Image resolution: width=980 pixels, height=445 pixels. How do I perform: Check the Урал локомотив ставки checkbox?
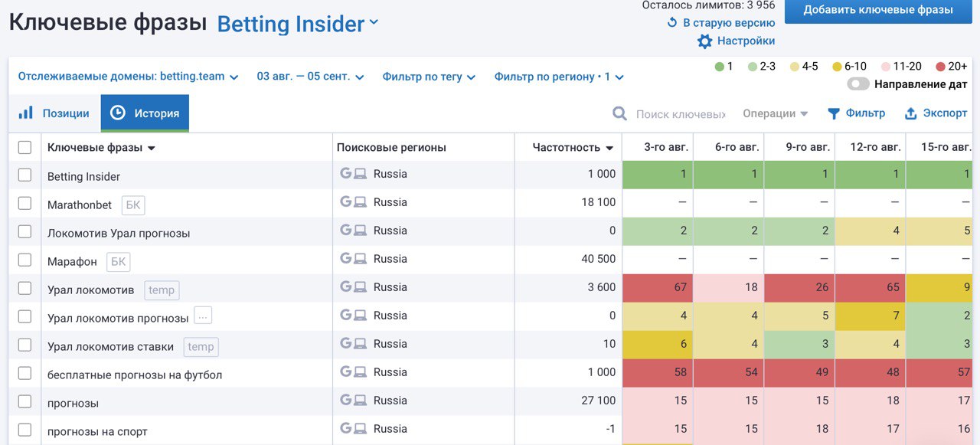(24, 345)
